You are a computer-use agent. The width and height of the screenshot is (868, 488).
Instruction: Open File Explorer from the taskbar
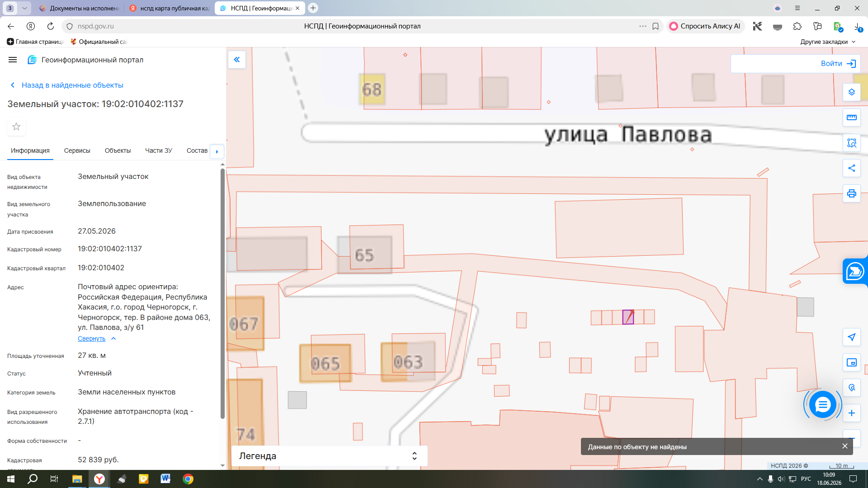coord(77,479)
